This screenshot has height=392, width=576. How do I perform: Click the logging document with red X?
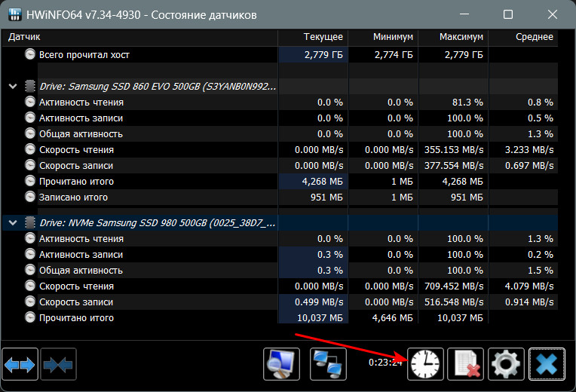pos(465,364)
